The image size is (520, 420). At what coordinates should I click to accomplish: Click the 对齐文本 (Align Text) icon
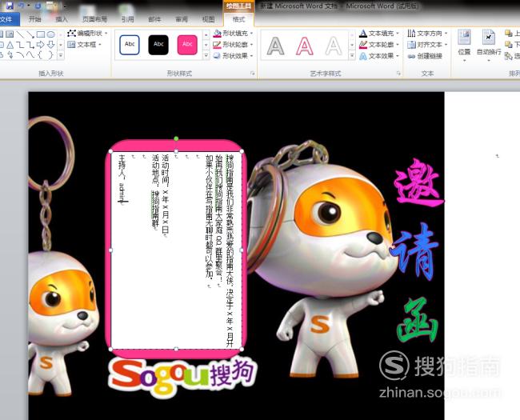tap(411, 45)
